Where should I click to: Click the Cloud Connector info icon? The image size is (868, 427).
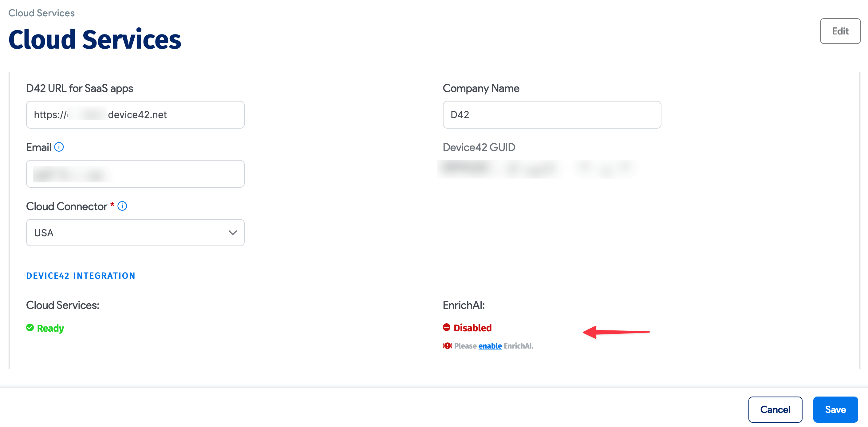(x=122, y=206)
